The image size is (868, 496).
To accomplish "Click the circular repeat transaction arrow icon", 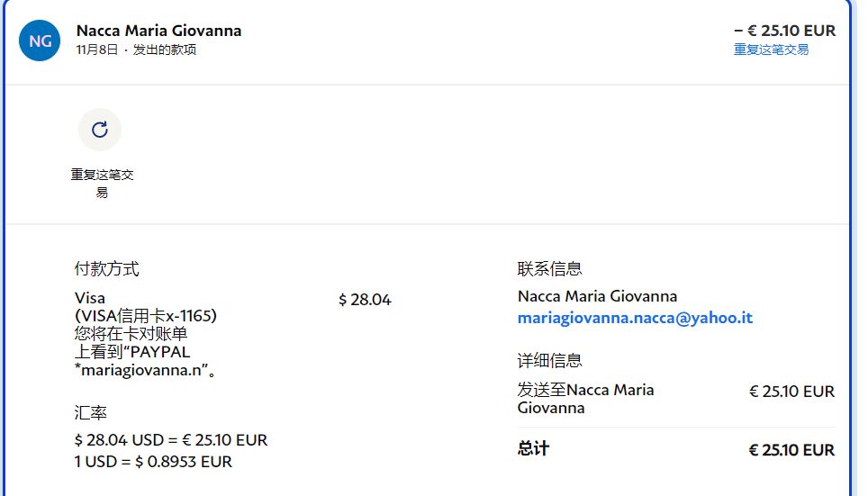I will tap(100, 130).
